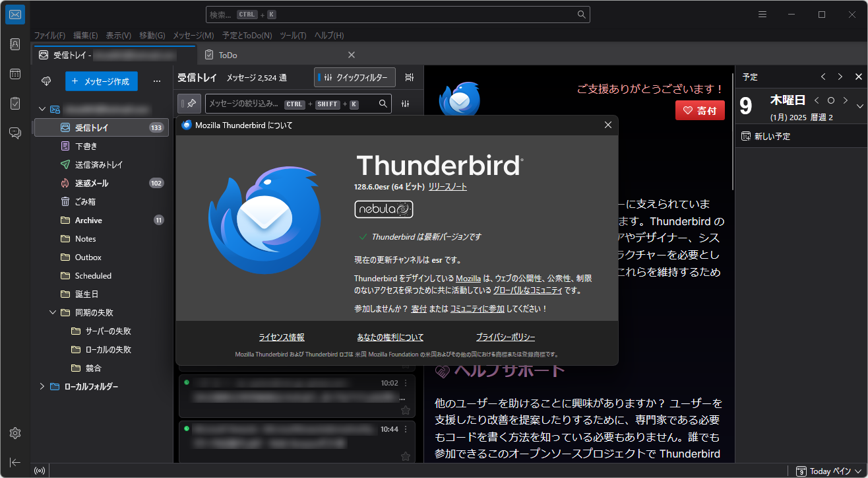This screenshot has width=868, height=478.
Task: Open the message list display options icon
Action: click(409, 77)
